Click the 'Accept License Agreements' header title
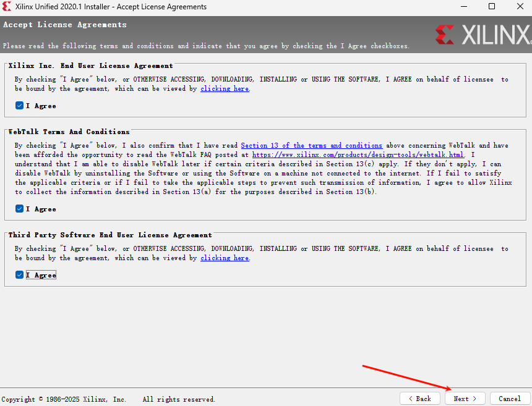The height and width of the screenshot is (406, 532). pyautogui.click(x=65, y=25)
